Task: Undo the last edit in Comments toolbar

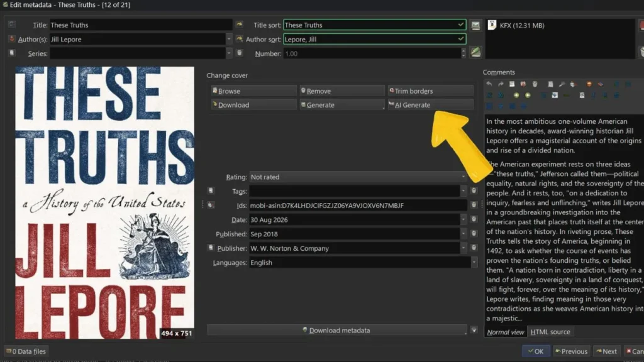Action: click(x=489, y=84)
